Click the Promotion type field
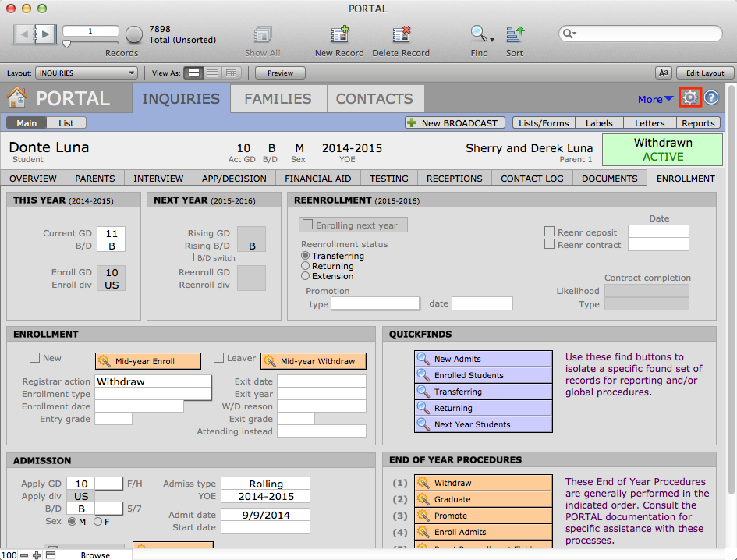Image resolution: width=737 pixels, height=560 pixels. (376, 303)
